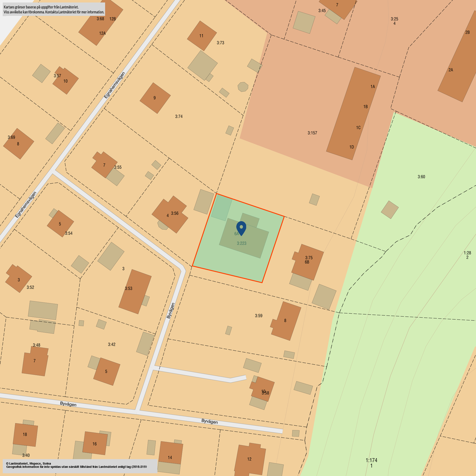Viewport: 476px width, 476px height.
Task: Click the vertical Byvägen street label
Action: (x=171, y=310)
